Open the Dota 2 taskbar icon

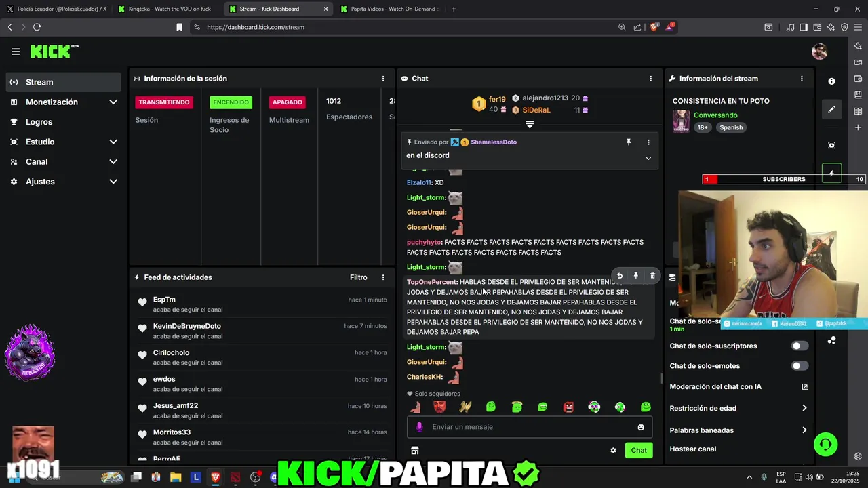(x=235, y=477)
